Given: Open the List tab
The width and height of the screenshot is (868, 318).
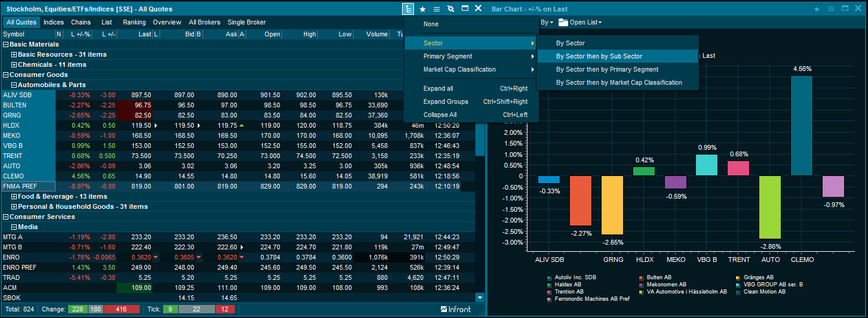Looking at the screenshot, I should [107, 22].
